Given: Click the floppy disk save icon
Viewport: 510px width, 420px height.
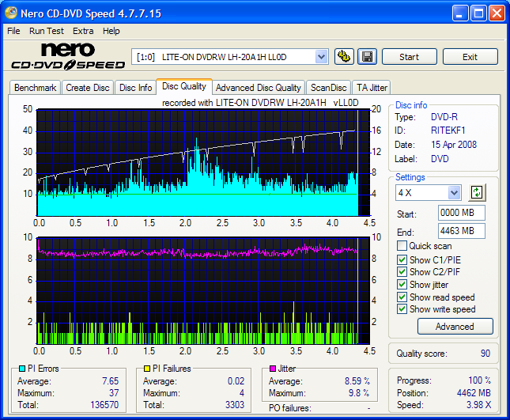Looking at the screenshot, I should pos(367,56).
